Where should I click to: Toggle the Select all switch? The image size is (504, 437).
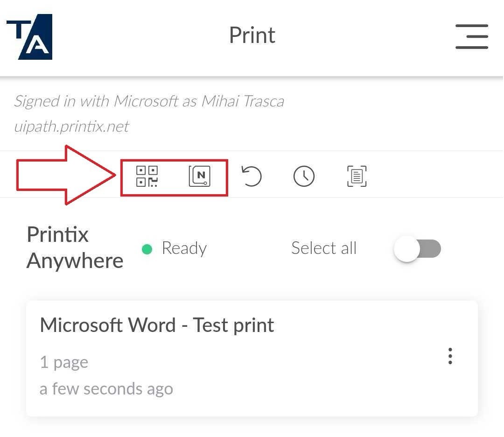(x=417, y=248)
